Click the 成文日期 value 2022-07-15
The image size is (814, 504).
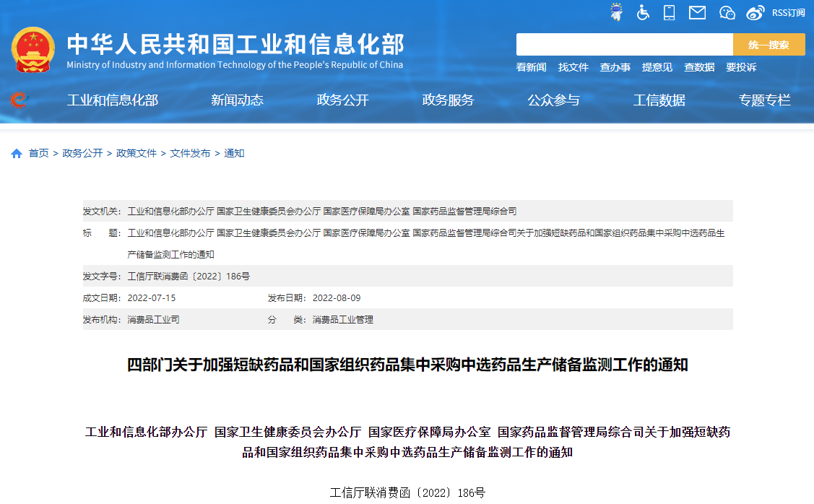tap(152, 298)
